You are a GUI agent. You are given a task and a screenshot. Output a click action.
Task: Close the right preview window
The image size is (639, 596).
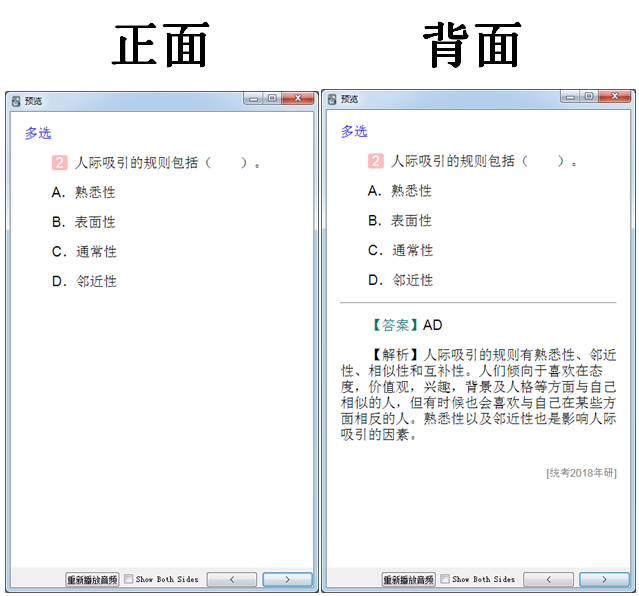tap(615, 97)
